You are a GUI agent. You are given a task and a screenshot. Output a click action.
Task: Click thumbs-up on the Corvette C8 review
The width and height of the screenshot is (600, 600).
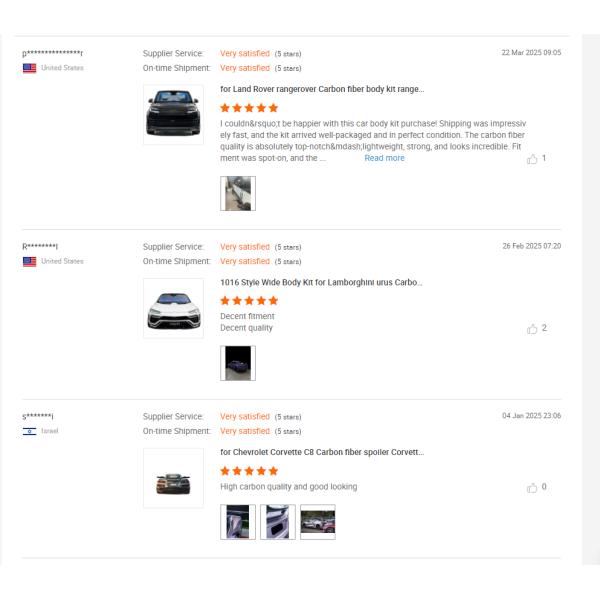[x=532, y=488]
